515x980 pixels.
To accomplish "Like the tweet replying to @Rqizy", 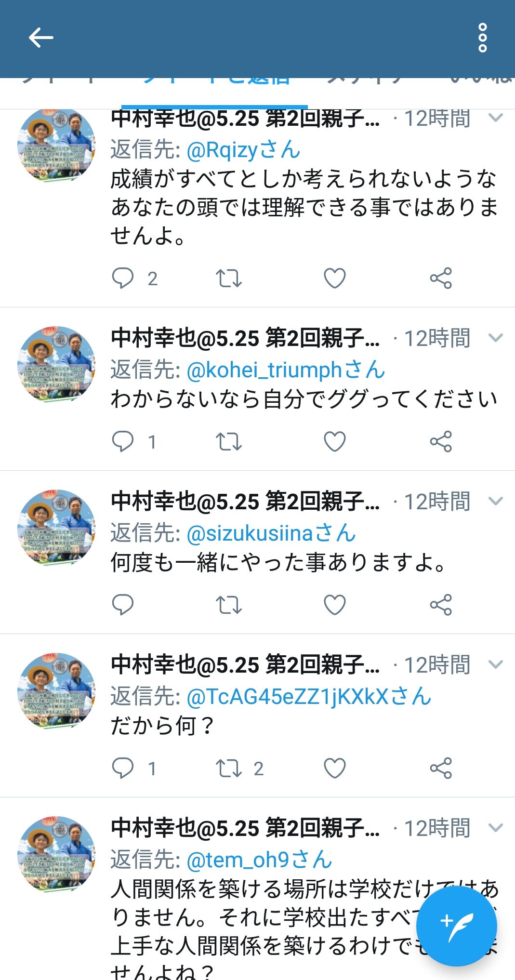I will point(335,278).
